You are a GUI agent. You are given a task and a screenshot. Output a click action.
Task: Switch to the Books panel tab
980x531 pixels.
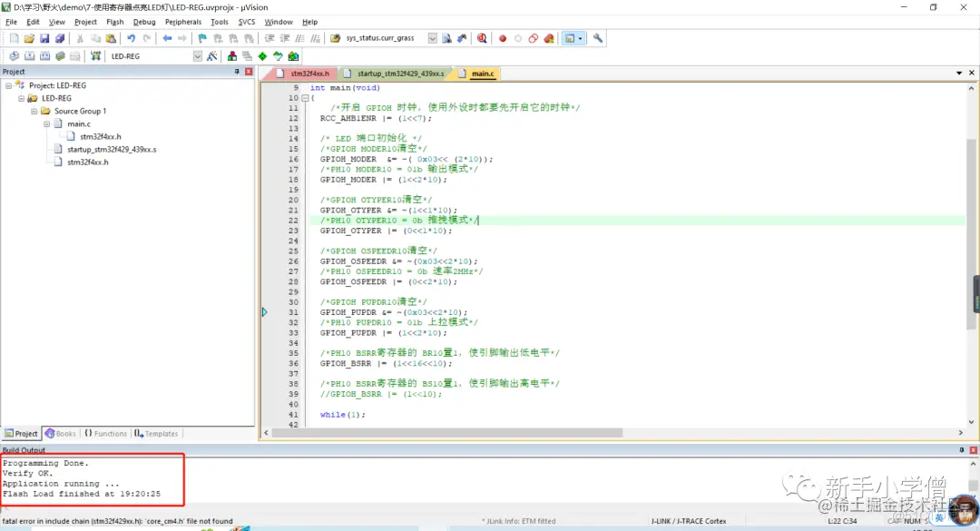[x=61, y=434]
